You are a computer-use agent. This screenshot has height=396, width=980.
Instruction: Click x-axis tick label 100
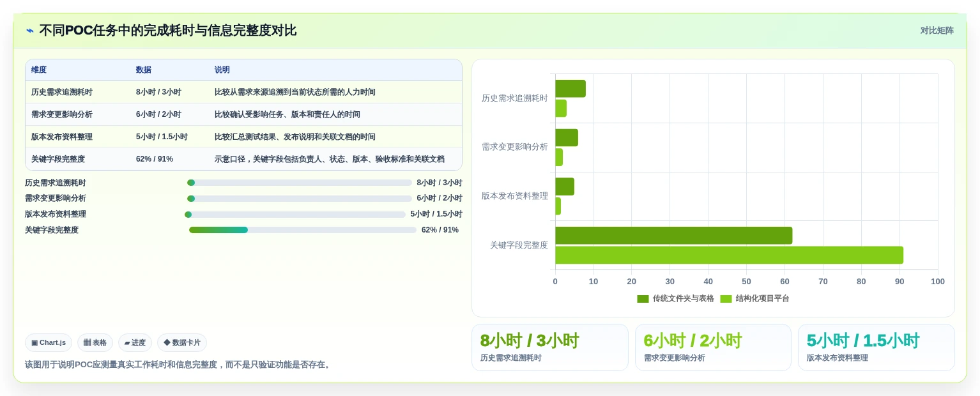coord(938,282)
